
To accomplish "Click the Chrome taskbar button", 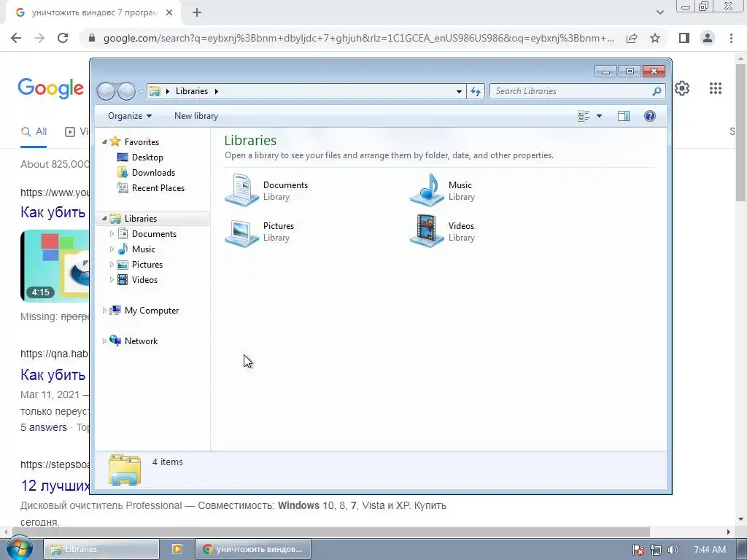I will [253, 549].
